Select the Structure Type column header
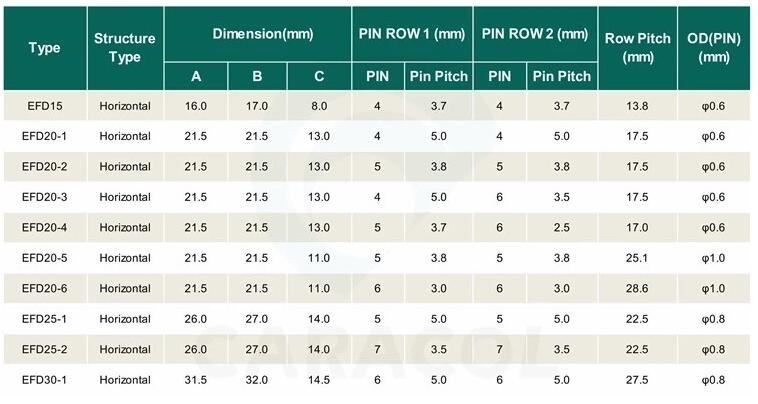 tap(124, 48)
